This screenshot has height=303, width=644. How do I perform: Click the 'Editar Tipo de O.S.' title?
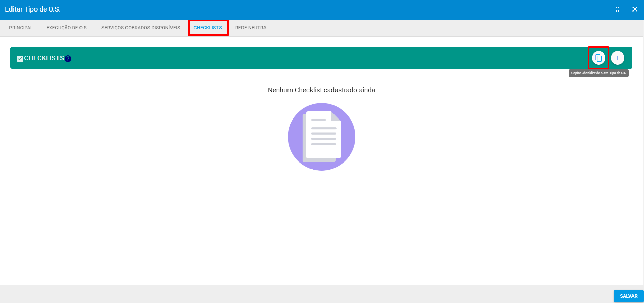[x=33, y=9]
